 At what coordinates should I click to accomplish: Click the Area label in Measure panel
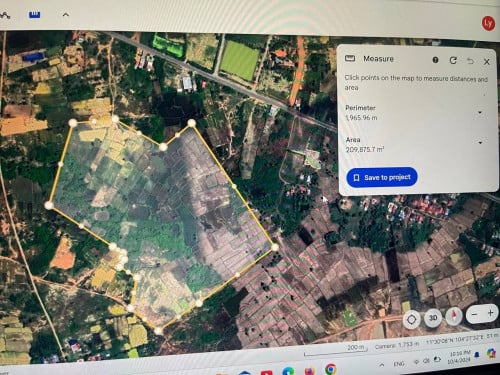(353, 140)
